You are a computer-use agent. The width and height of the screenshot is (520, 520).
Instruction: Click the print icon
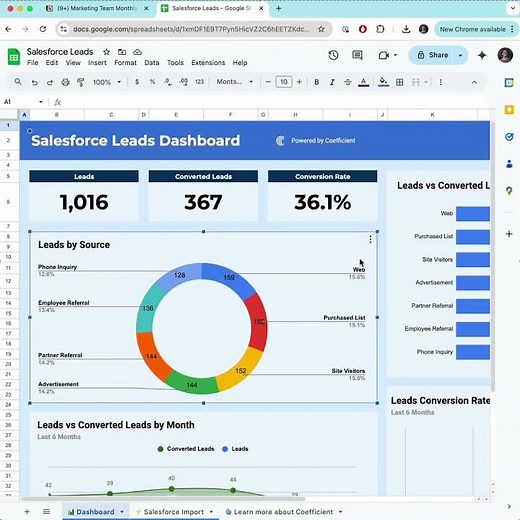(65, 82)
